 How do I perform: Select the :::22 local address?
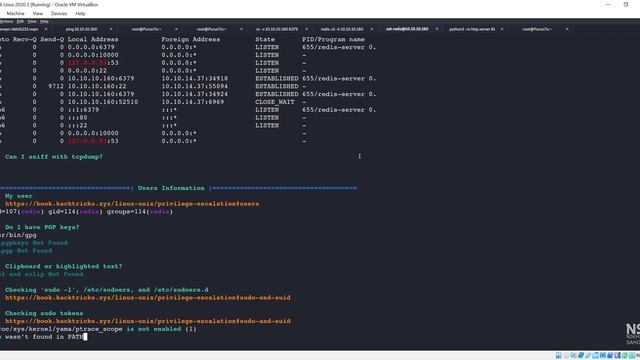coord(78,126)
